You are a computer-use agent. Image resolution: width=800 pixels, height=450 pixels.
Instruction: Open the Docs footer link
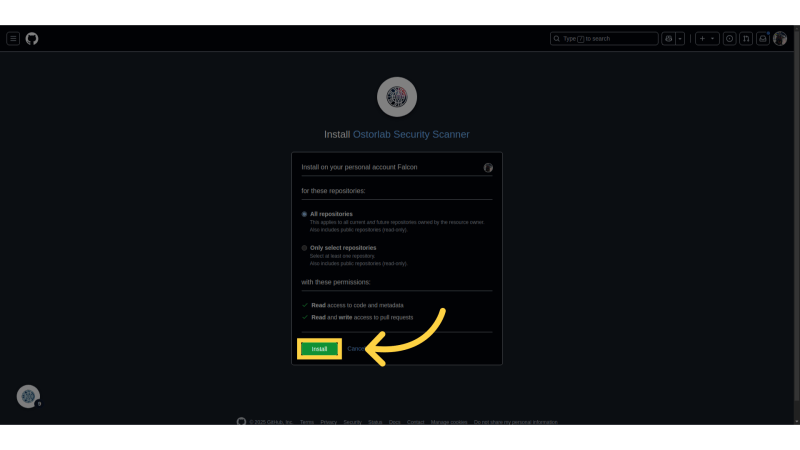point(394,422)
